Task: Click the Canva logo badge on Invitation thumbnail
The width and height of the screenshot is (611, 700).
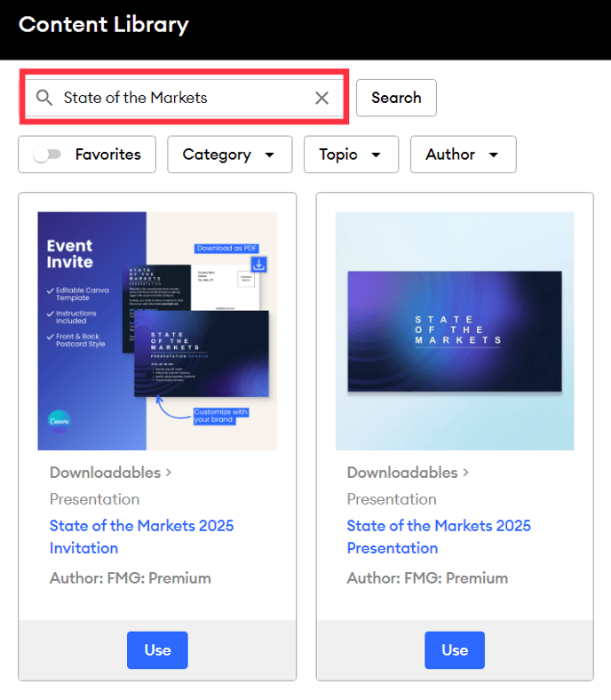Action: [x=59, y=421]
